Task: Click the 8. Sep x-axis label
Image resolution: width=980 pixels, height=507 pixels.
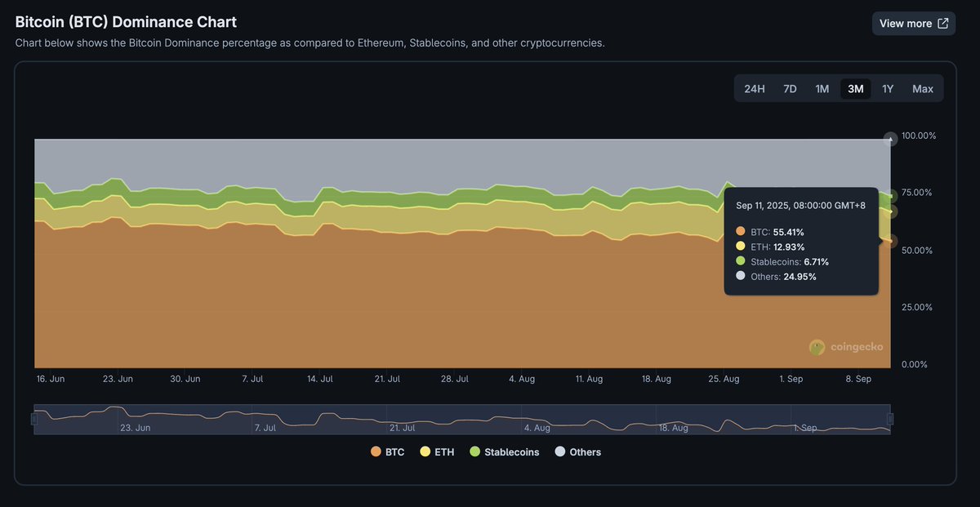Action: [x=857, y=379]
